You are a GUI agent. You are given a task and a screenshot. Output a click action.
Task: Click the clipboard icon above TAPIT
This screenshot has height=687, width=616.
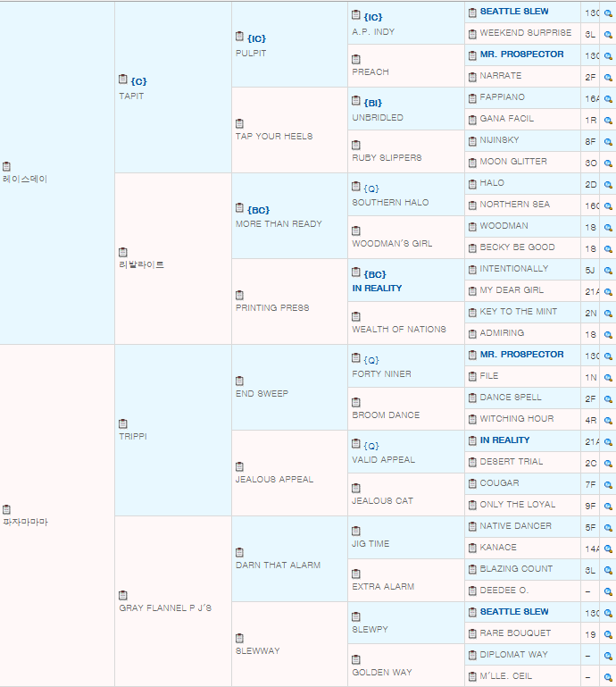click(x=123, y=80)
